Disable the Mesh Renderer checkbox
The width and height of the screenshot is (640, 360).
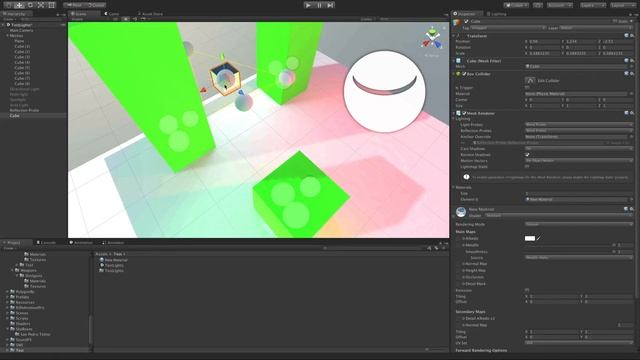coord(464,113)
